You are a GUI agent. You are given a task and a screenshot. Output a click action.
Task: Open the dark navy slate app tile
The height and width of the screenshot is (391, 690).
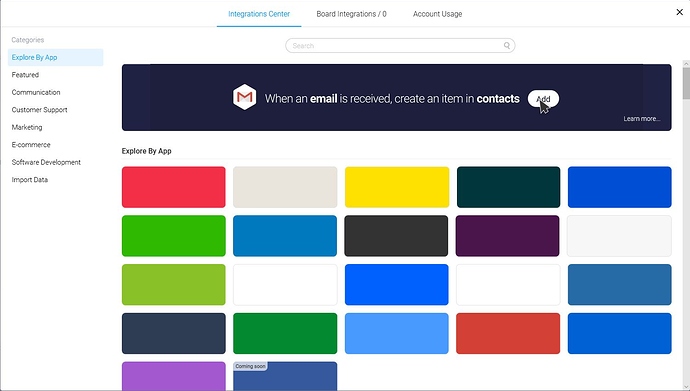174,333
